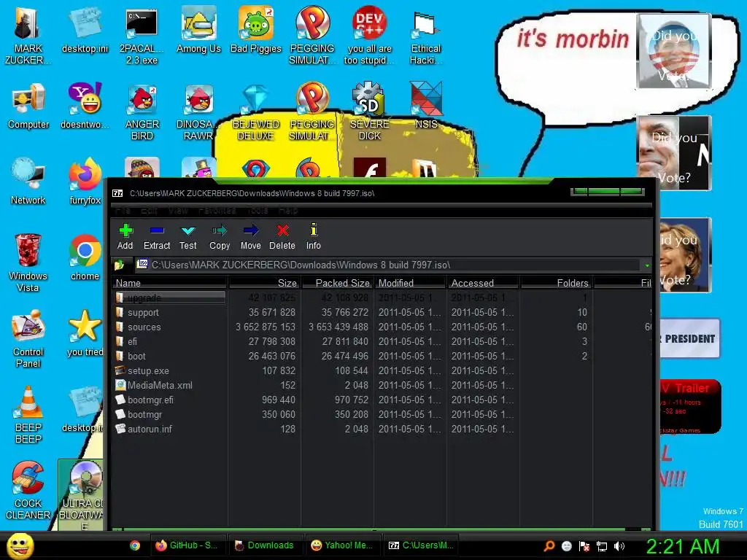Screen dimensions: 747x560
Task: Click the horizontal scrollbar of the 7-Zip list
Action: [375, 529]
